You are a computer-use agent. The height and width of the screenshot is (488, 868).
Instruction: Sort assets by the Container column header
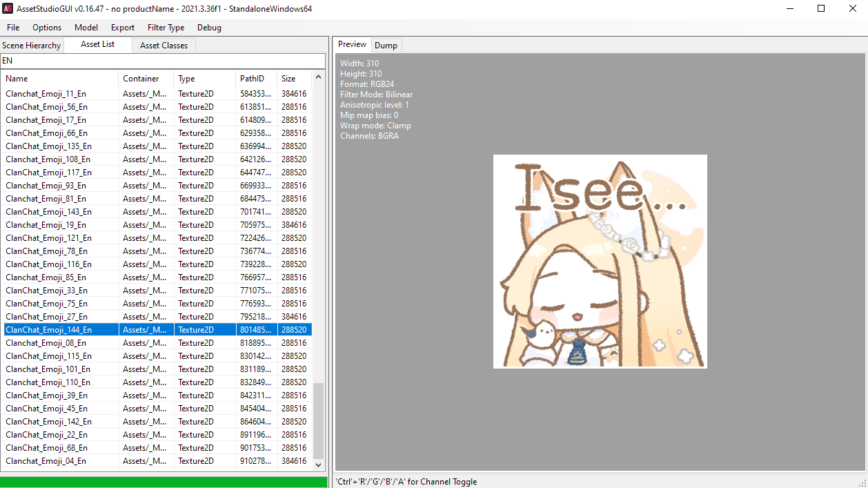[x=146, y=79]
